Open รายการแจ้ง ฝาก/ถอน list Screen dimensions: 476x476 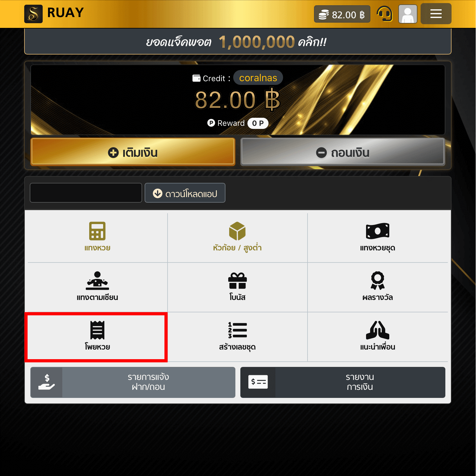[x=133, y=382]
